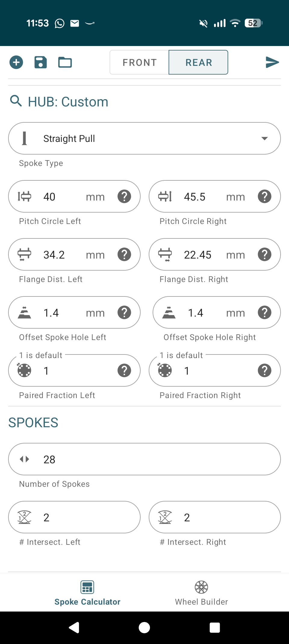
Task: Show help for Pitch Circle Left
Action: point(124,197)
